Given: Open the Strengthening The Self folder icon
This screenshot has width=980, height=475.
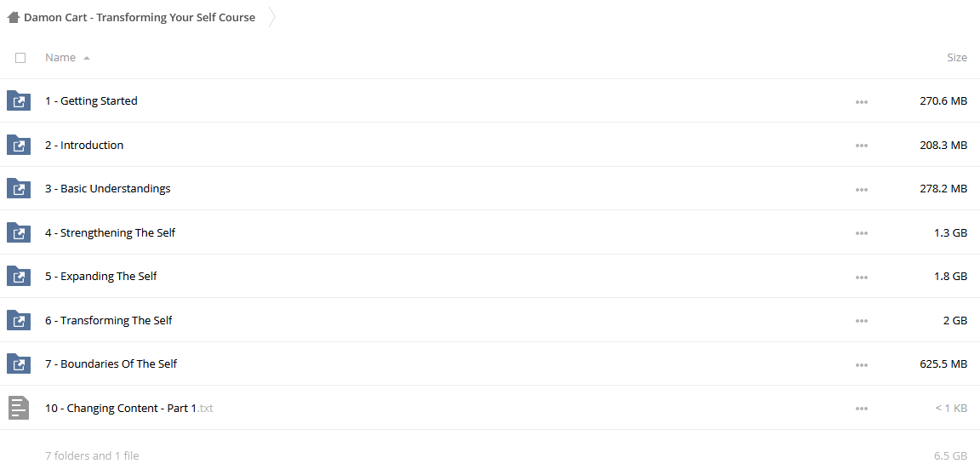Looking at the screenshot, I should click(19, 232).
